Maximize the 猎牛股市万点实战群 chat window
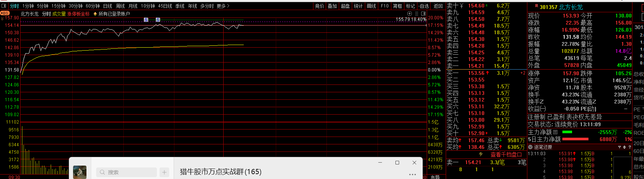 (397, 163)
